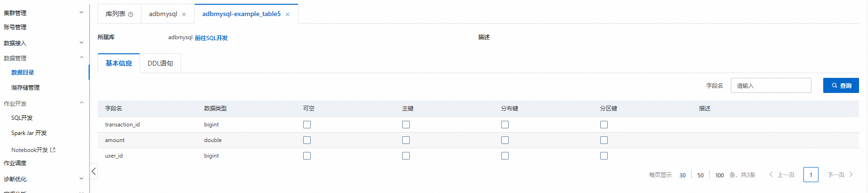Expand the 数据接入 sidebar section
This screenshot has height=193, width=868.
(x=44, y=43)
